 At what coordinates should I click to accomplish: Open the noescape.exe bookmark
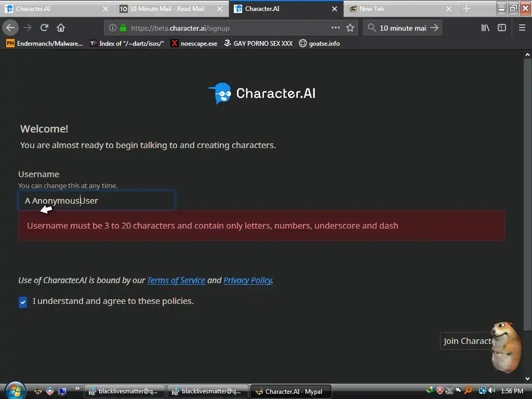pos(194,44)
